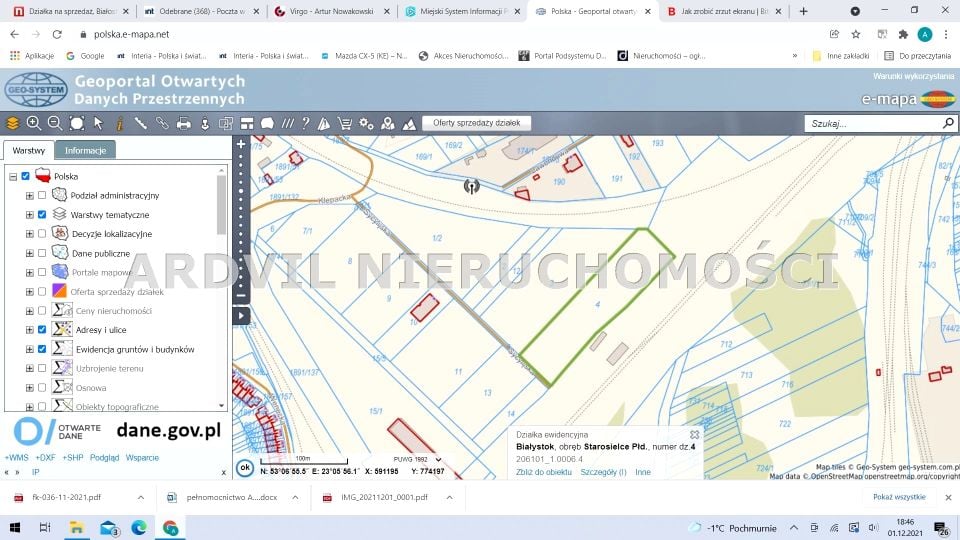Collapse the Polska tree node
This screenshot has width=960, height=540.
[13, 176]
